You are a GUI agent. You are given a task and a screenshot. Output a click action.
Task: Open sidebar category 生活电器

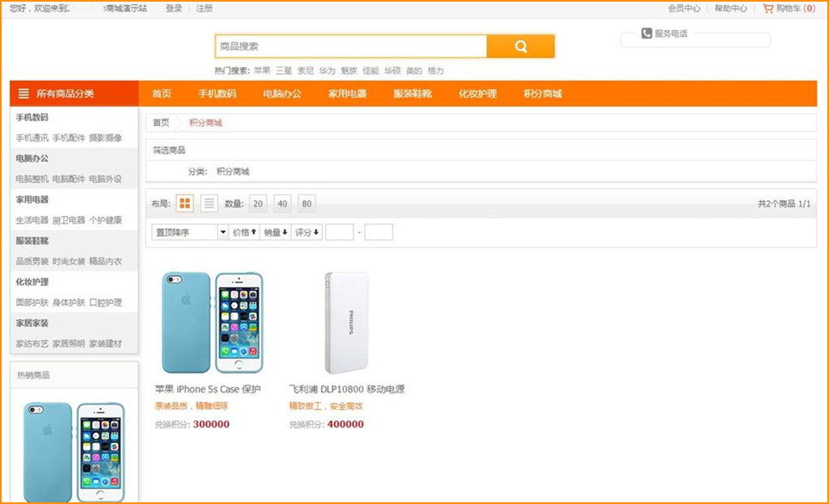coord(32,220)
